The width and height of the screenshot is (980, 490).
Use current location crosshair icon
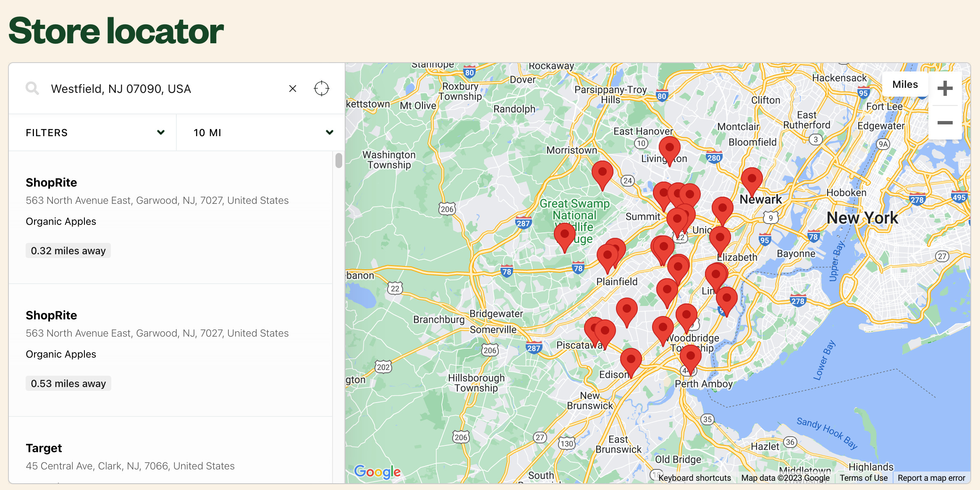tap(322, 89)
